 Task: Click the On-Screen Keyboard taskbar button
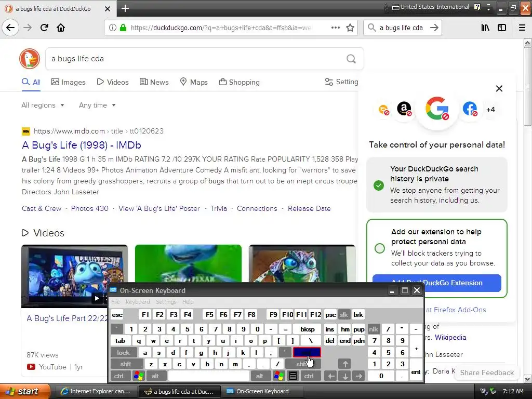pos(262,391)
